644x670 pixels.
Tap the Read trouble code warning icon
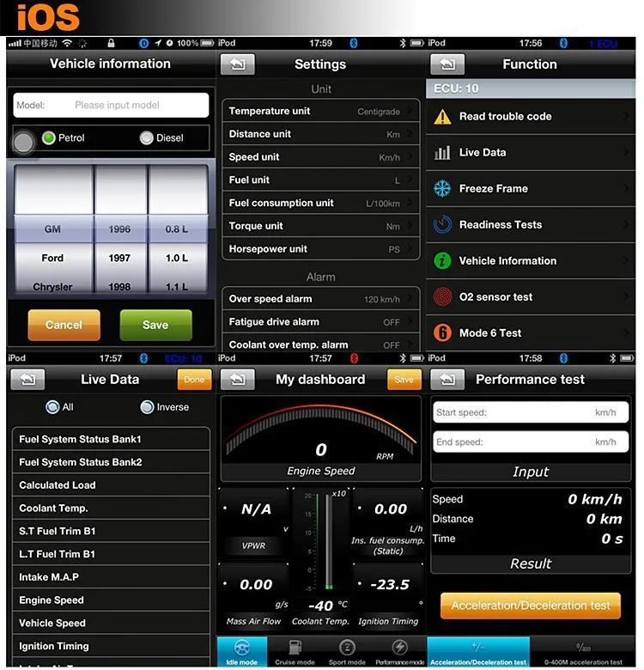442,117
